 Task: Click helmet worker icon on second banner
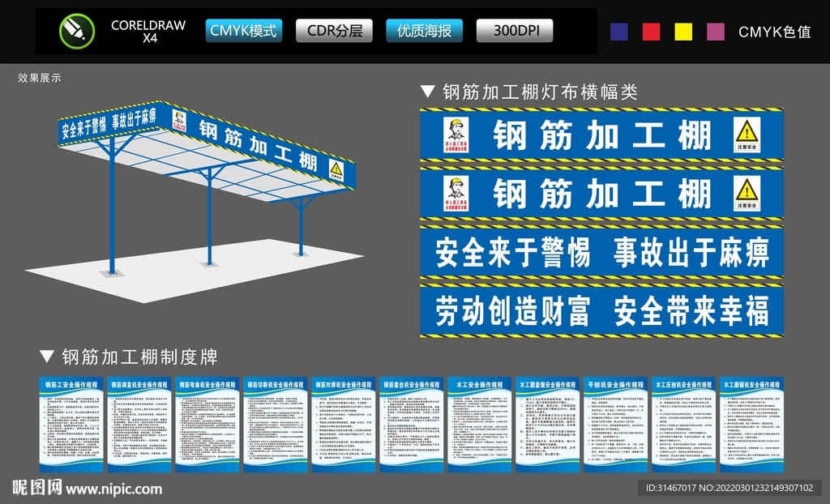(x=456, y=193)
